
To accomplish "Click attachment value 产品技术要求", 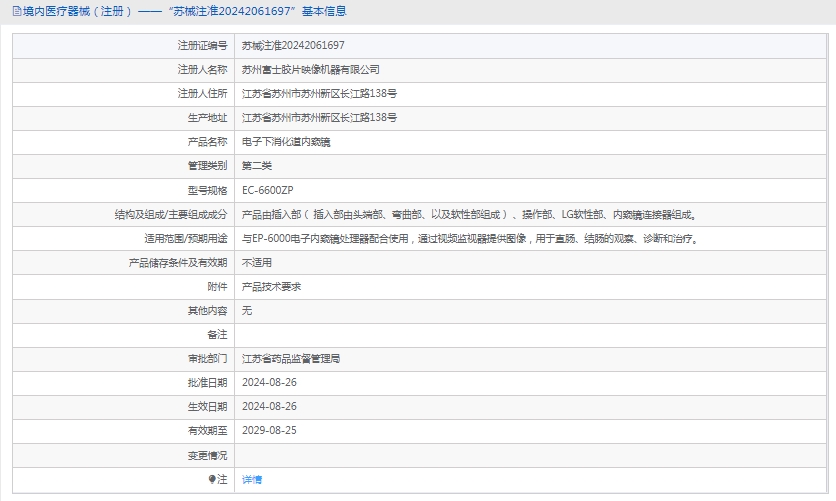I will tap(272, 287).
